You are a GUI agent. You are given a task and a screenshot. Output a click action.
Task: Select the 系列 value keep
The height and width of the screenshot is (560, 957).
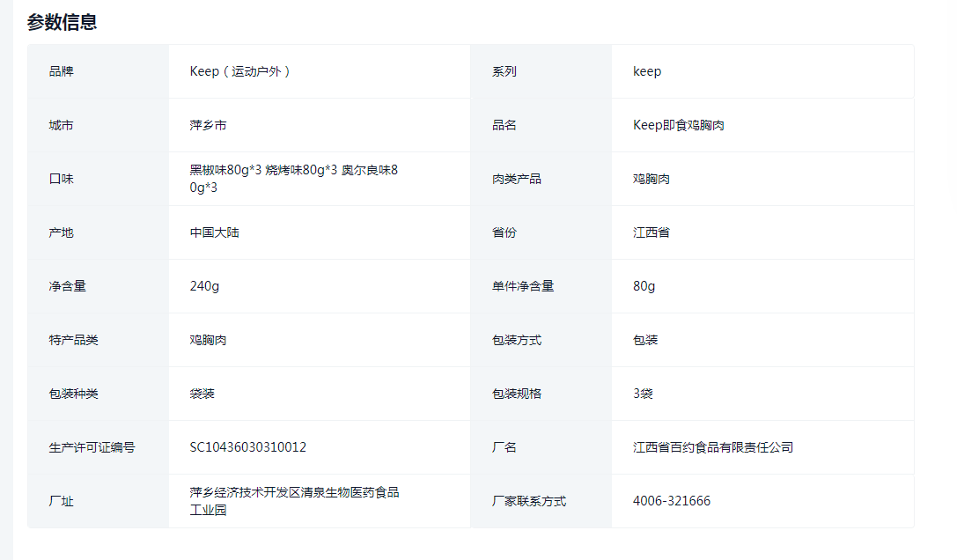coord(647,71)
